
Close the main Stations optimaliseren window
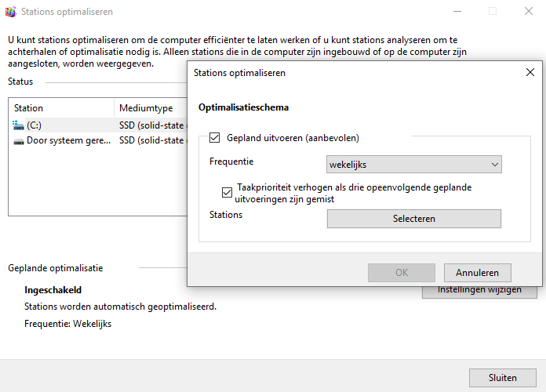point(529,12)
